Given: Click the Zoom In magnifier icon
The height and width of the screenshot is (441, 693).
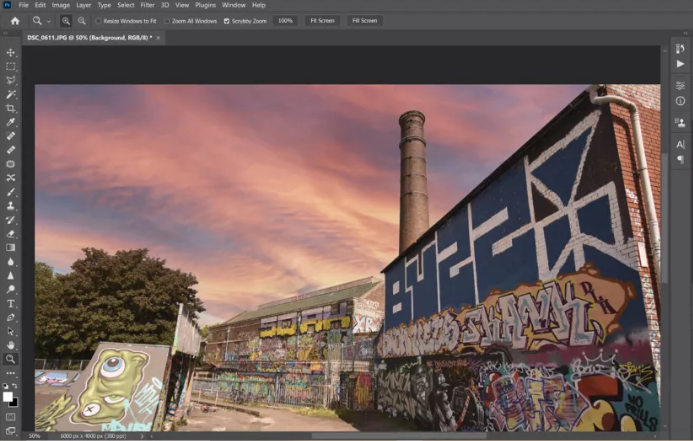Looking at the screenshot, I should pyautogui.click(x=67, y=20).
